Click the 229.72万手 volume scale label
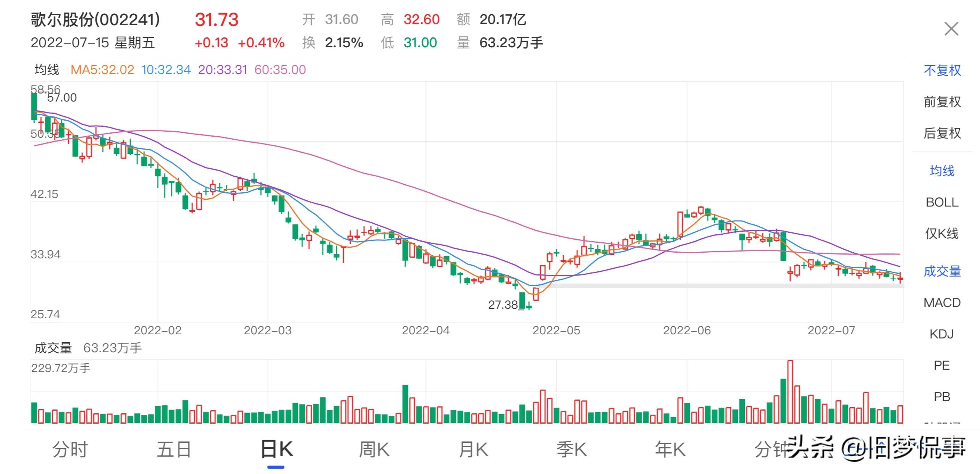The width and height of the screenshot is (980, 474). [x=60, y=368]
